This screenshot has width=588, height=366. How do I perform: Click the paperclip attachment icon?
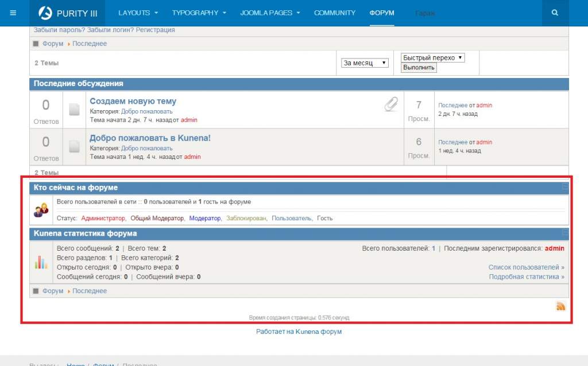[390, 104]
